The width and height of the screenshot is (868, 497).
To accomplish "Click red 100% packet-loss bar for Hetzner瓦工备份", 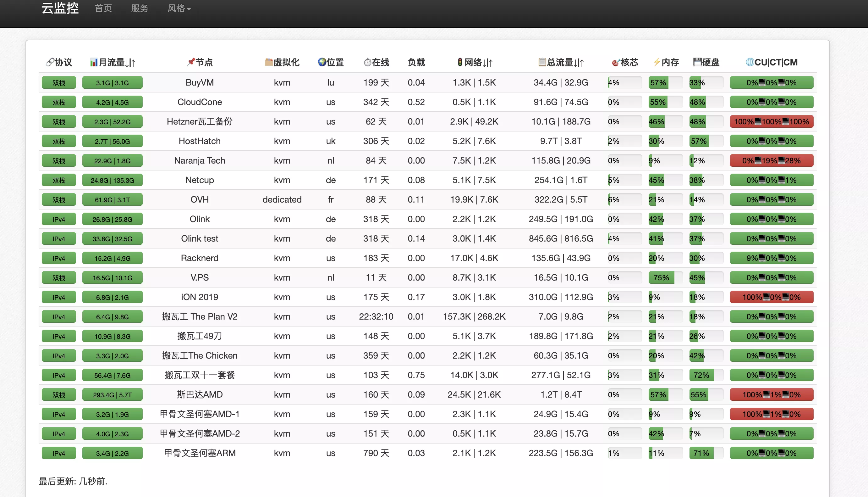I will click(772, 122).
